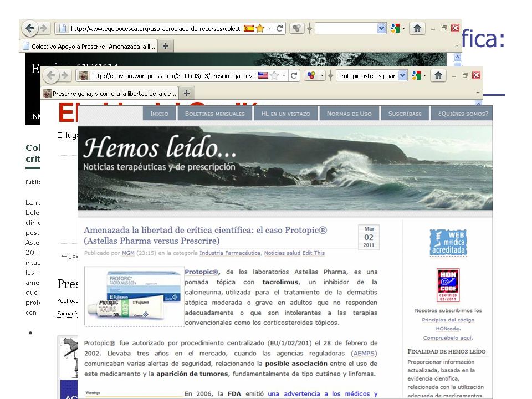Open home page in egavilan window
Image resolution: width=532 pixels, height=399 pixels.
tap(438, 75)
